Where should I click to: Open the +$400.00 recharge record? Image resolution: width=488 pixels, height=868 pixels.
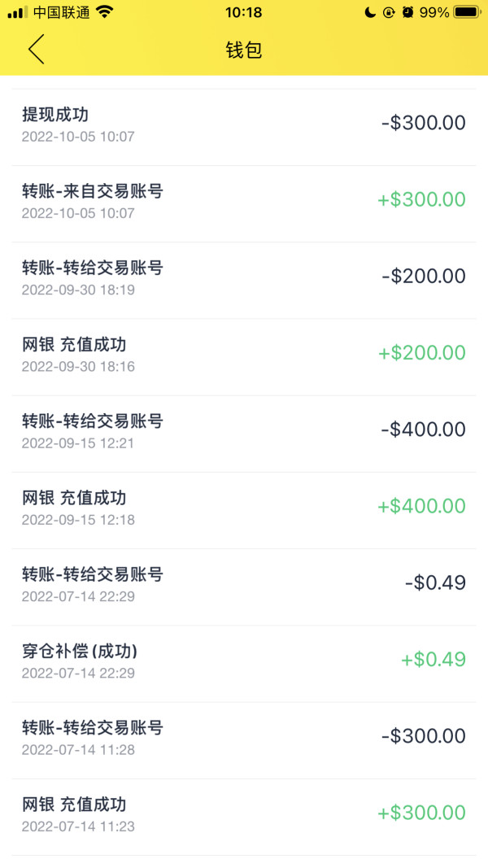point(244,507)
